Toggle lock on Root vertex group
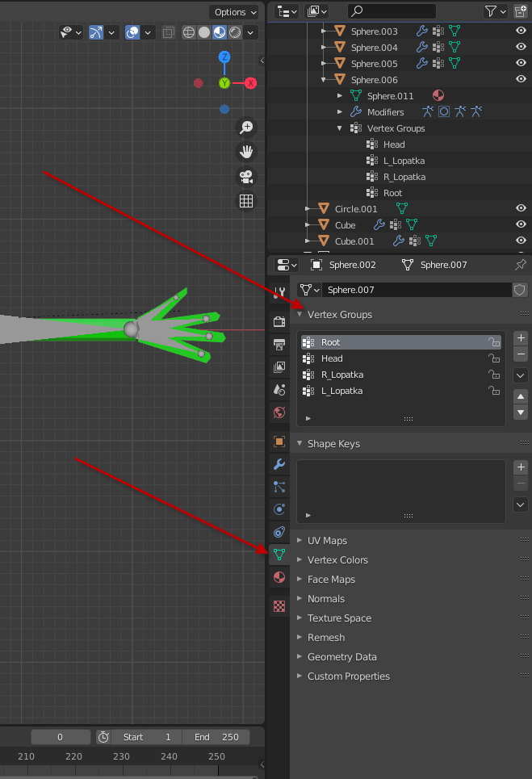This screenshot has width=532, height=779. coord(494,341)
